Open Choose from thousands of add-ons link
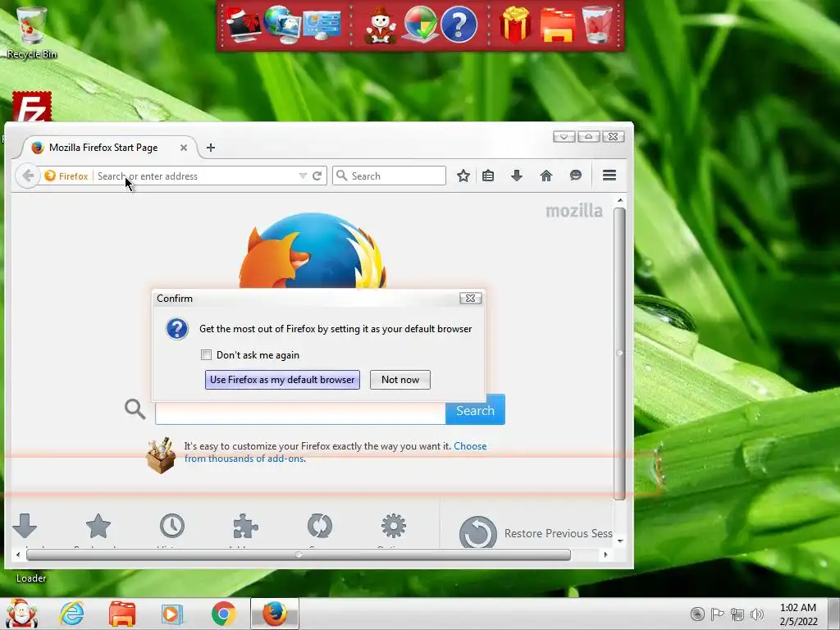This screenshot has height=630, width=840. pyautogui.click(x=336, y=452)
